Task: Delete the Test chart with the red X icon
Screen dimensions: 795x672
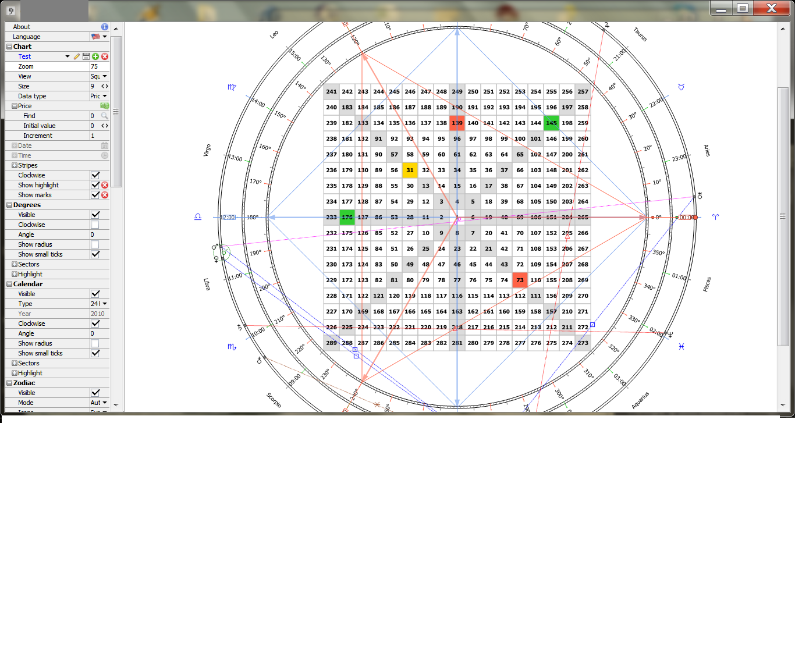Action: [104, 56]
